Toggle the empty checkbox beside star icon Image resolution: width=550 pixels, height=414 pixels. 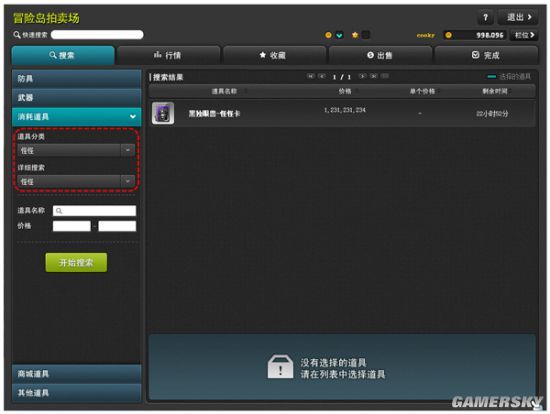(365, 35)
